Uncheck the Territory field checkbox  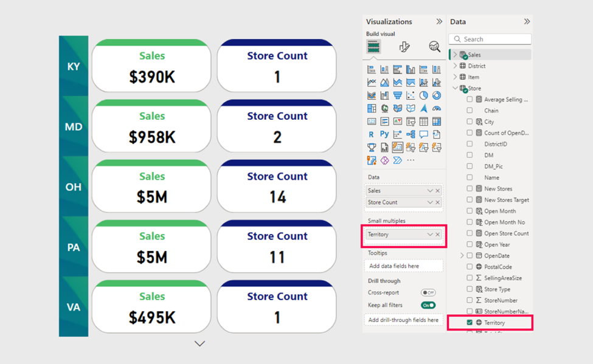(470, 323)
